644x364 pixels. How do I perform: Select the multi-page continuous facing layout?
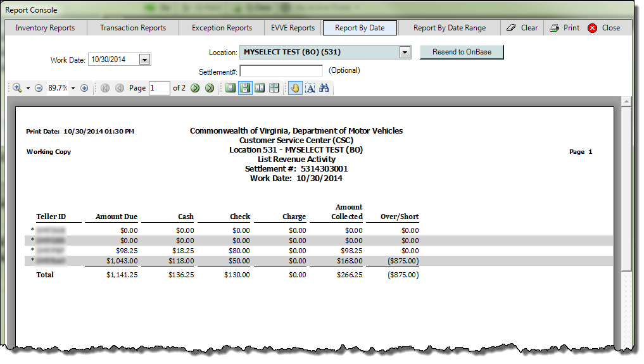pos(274,88)
